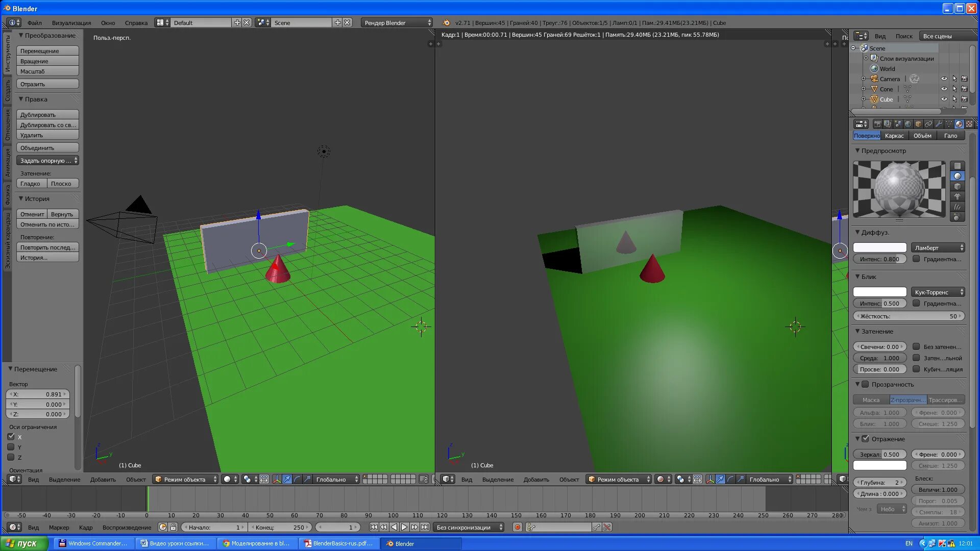Select the Render camera properties tab
The width and height of the screenshot is (980, 551).
pyautogui.click(x=877, y=124)
